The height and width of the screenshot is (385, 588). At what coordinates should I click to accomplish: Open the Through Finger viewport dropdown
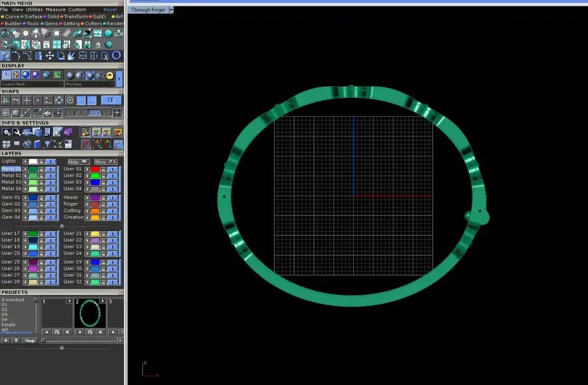[171, 10]
